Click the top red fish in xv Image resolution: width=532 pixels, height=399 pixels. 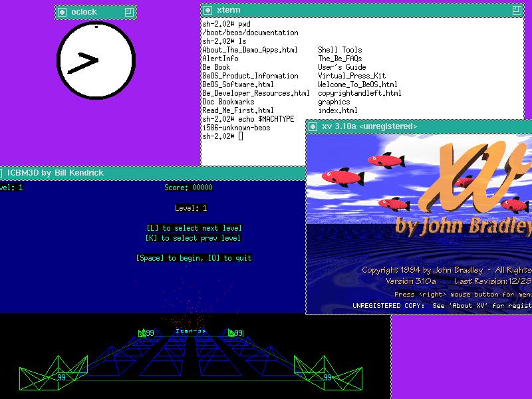pyautogui.click(x=386, y=160)
